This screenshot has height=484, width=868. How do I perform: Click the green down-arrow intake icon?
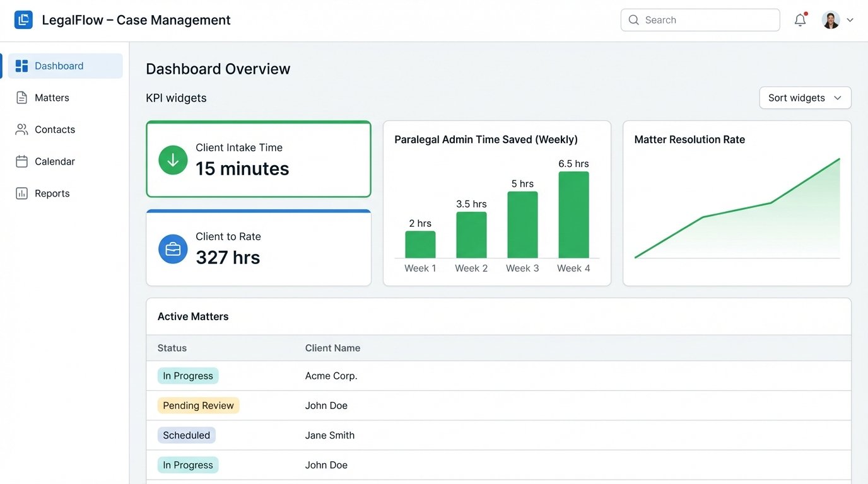pyautogui.click(x=173, y=160)
